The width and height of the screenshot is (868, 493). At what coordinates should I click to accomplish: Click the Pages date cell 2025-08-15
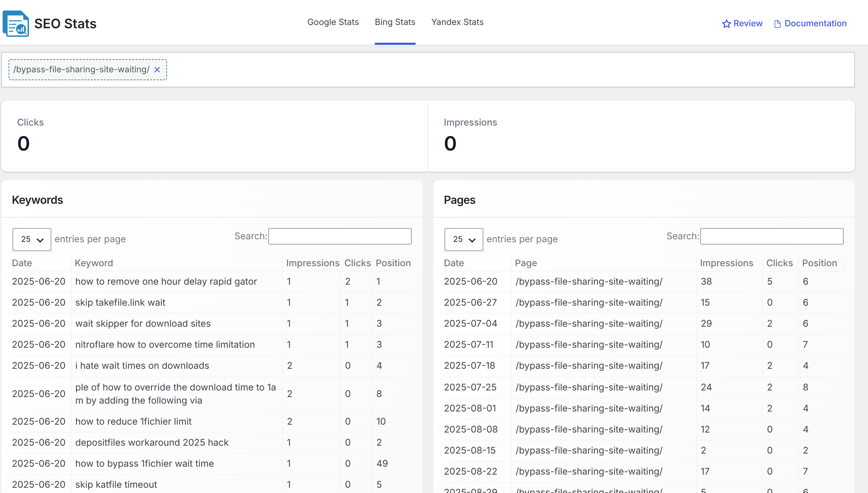tap(470, 450)
